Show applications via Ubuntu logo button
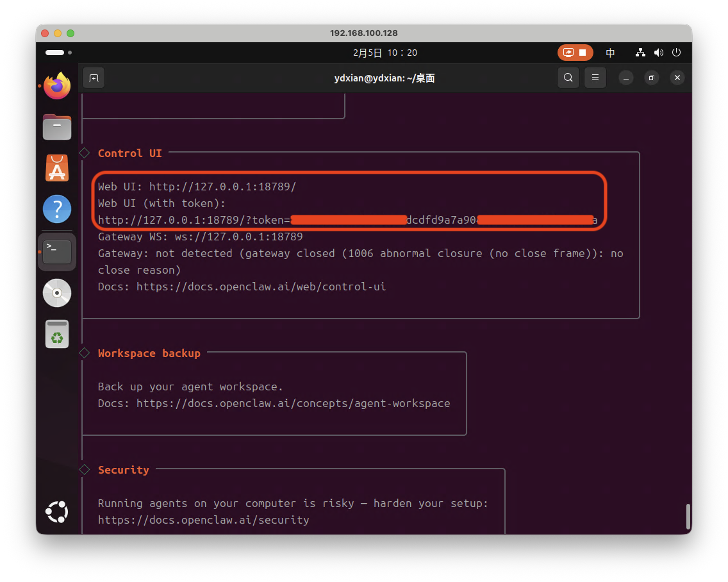The image size is (728, 582). (57, 511)
